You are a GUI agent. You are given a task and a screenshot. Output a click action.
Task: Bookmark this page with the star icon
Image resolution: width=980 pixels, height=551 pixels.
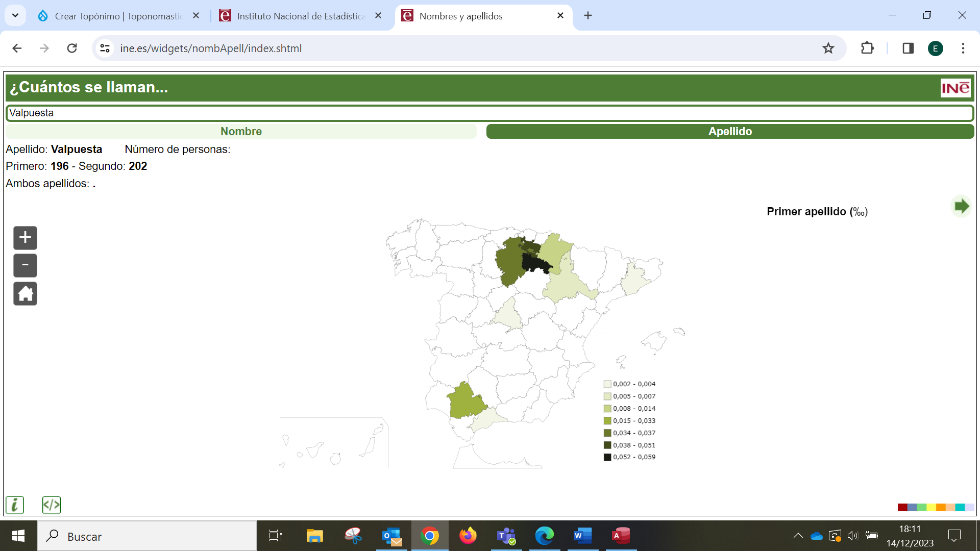828,48
